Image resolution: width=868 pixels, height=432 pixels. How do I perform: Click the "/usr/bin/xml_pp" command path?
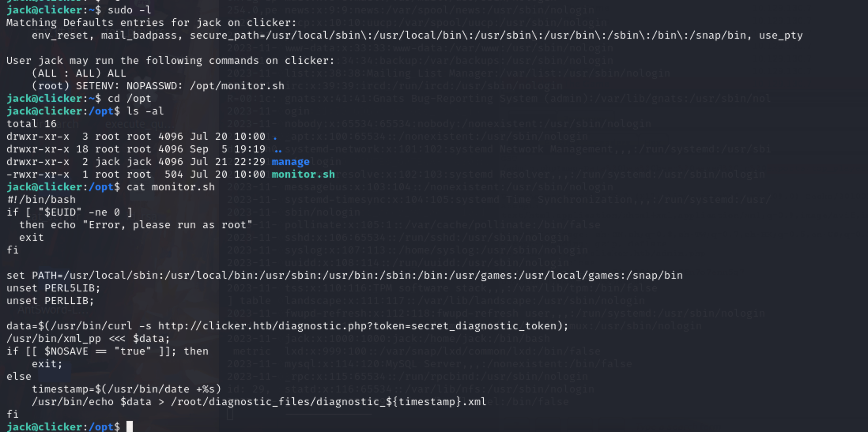pos(53,339)
